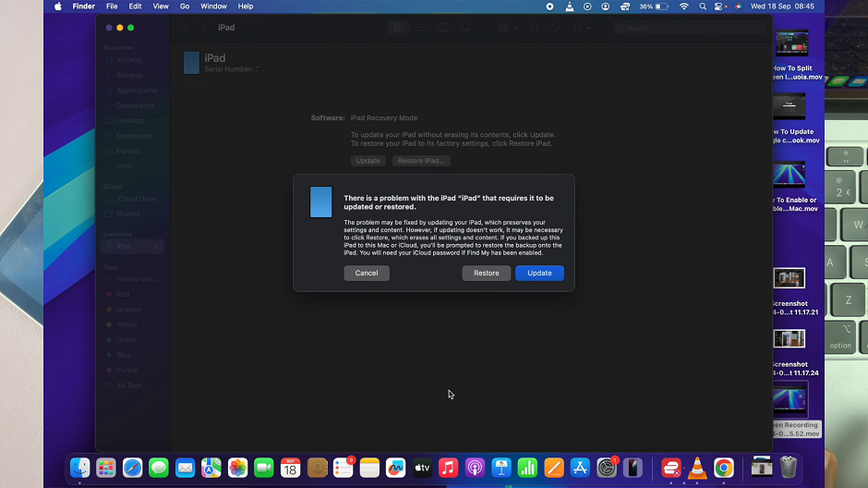Open Podcasts from the Dock
The width and height of the screenshot is (868, 488).
click(475, 468)
